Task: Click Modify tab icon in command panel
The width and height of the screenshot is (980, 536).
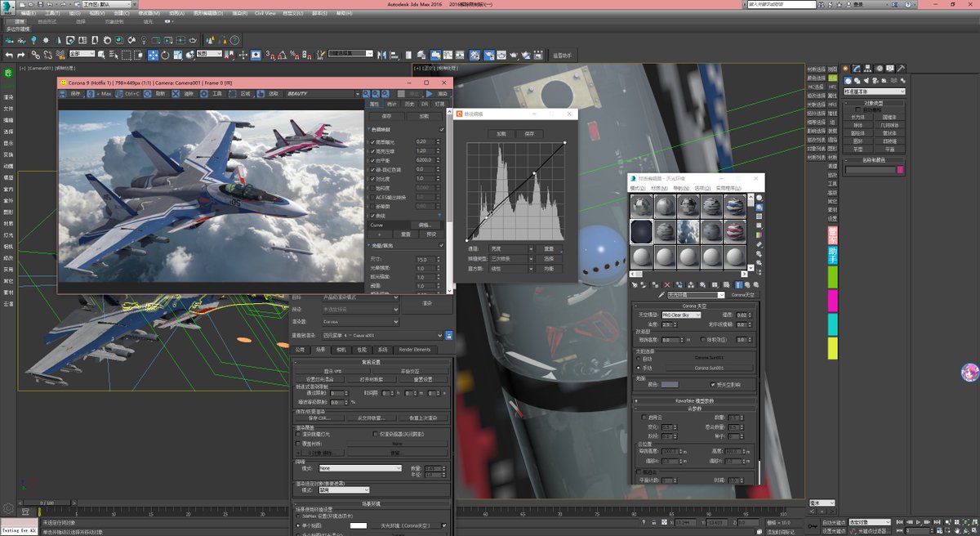Action: point(857,69)
